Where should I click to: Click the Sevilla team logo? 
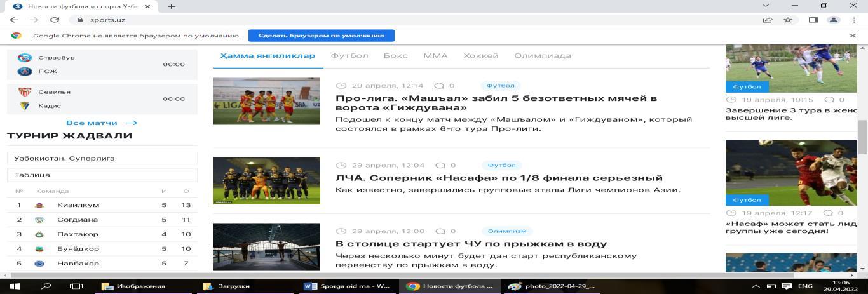[25, 92]
